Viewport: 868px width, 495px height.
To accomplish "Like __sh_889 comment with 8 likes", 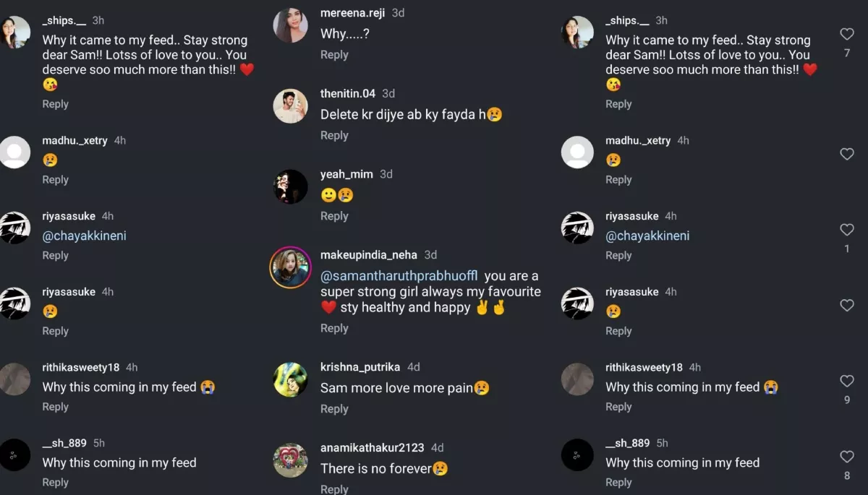I will [847, 457].
